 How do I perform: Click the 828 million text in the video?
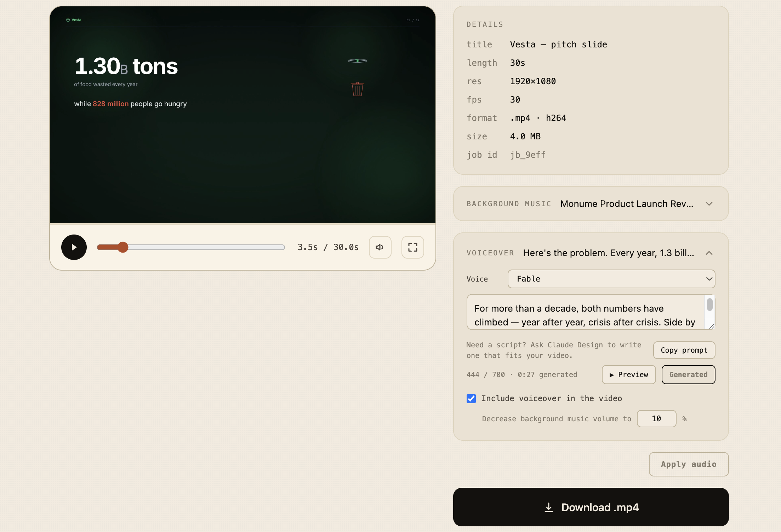[110, 104]
